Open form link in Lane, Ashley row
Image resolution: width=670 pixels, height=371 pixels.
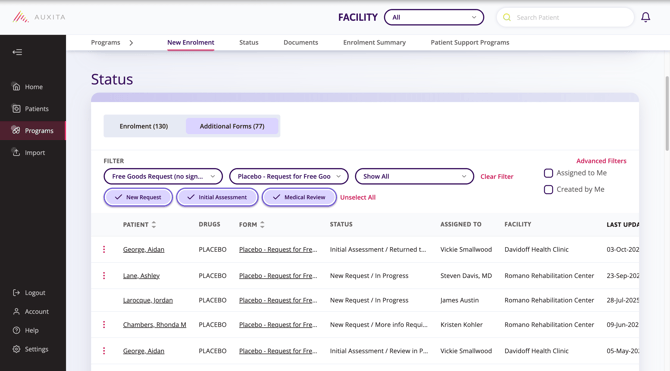click(278, 276)
